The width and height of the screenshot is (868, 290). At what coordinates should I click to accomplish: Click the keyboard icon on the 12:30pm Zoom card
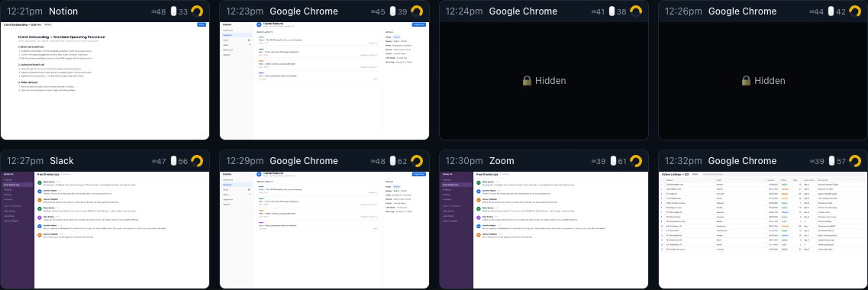592,161
